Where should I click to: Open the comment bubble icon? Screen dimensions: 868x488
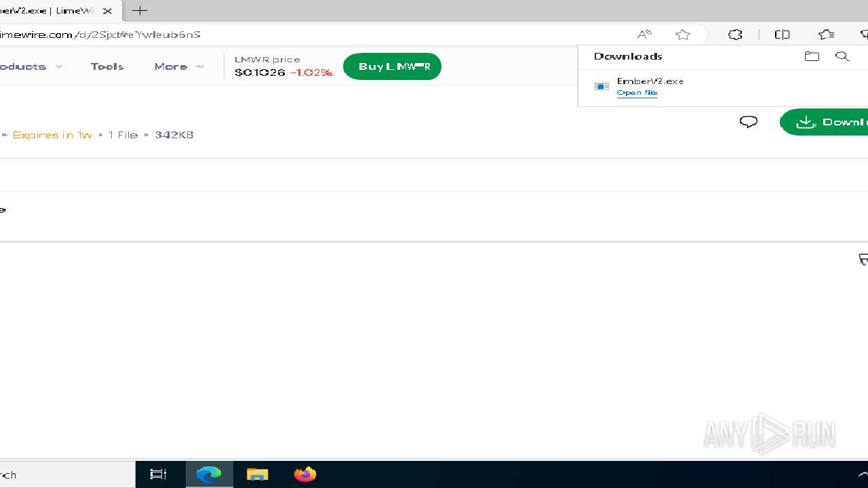[x=749, y=122]
